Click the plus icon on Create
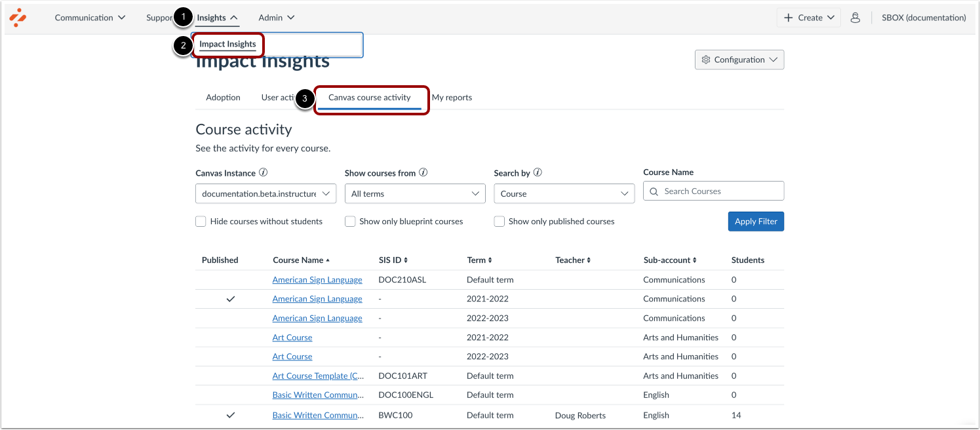980x430 pixels. click(789, 18)
